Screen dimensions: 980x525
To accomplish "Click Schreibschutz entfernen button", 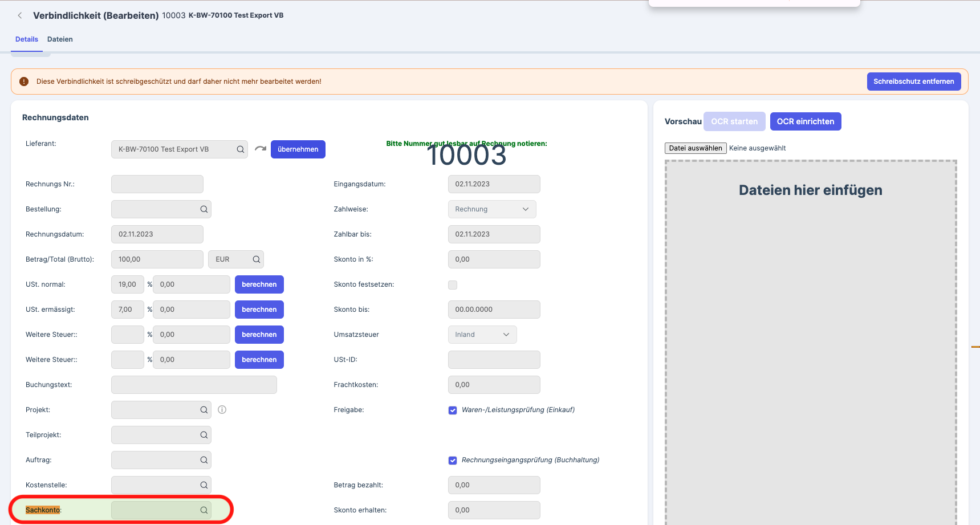I will (914, 82).
